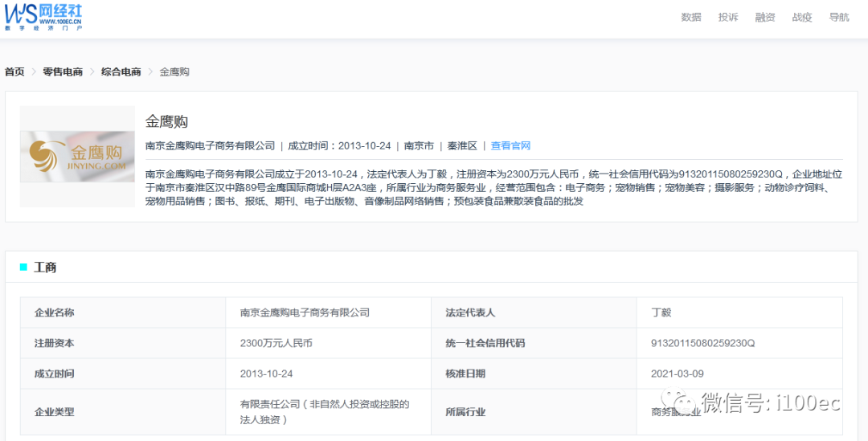The height and width of the screenshot is (441, 868).
Task: Click the 法定代表人 table label
Action: [x=470, y=312]
